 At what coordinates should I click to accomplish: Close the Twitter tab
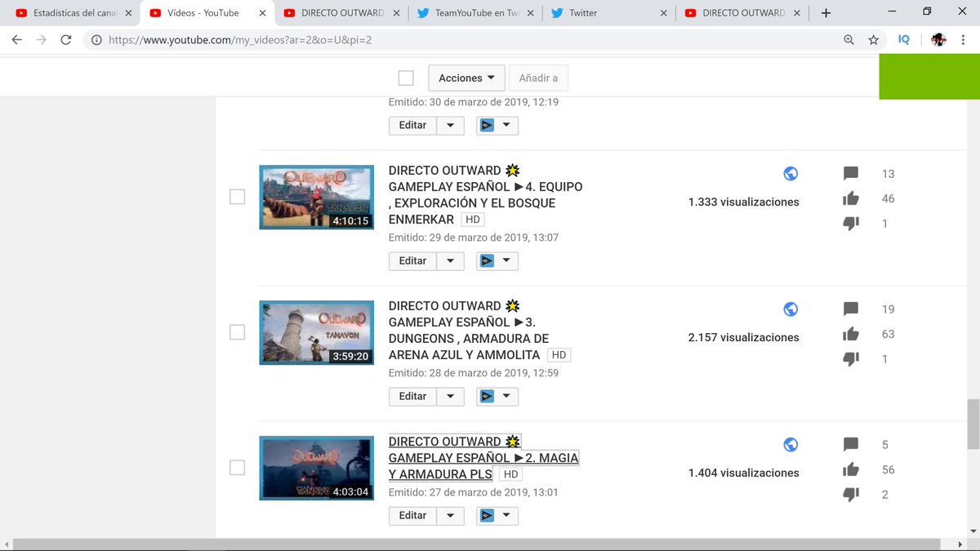pos(663,13)
